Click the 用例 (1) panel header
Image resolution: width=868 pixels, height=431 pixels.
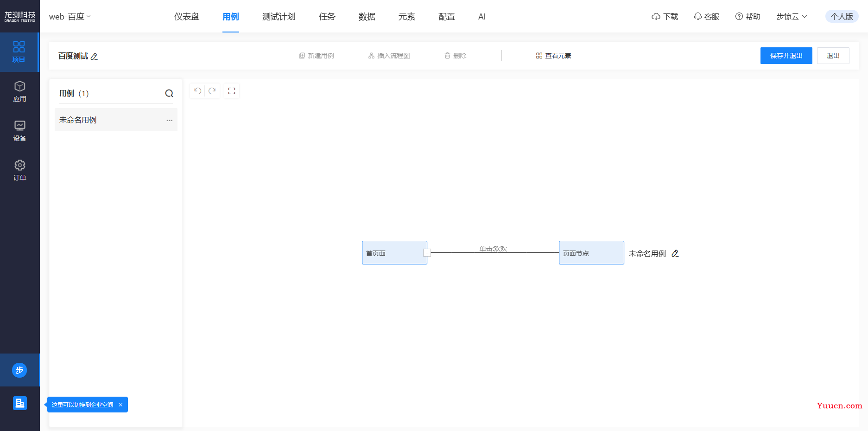tap(74, 94)
